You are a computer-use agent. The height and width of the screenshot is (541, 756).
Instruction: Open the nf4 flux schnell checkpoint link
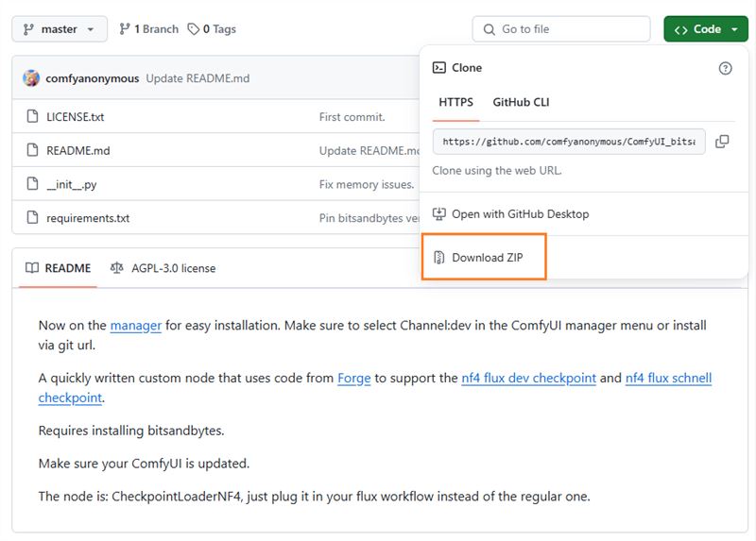tap(668, 379)
